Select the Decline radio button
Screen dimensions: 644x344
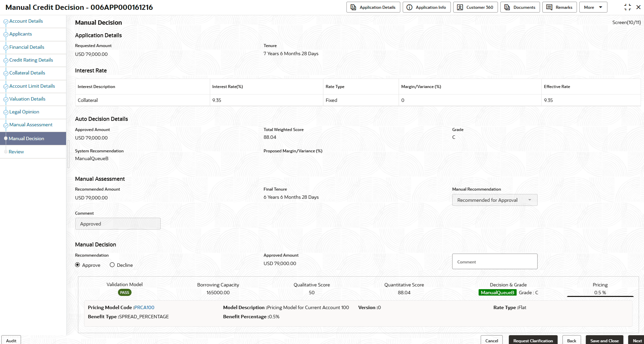point(112,265)
